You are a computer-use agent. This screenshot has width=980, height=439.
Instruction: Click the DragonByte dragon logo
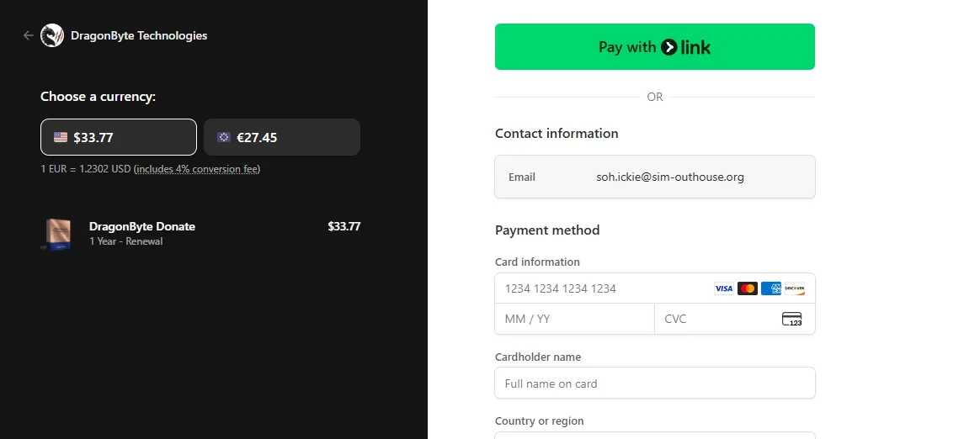52,35
